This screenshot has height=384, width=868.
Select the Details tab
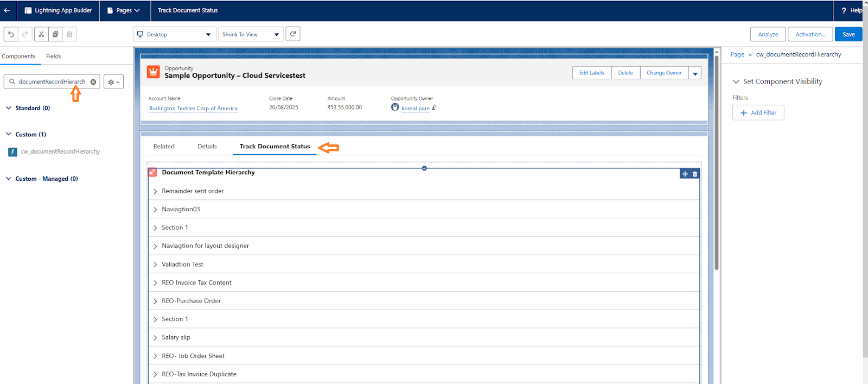[207, 146]
